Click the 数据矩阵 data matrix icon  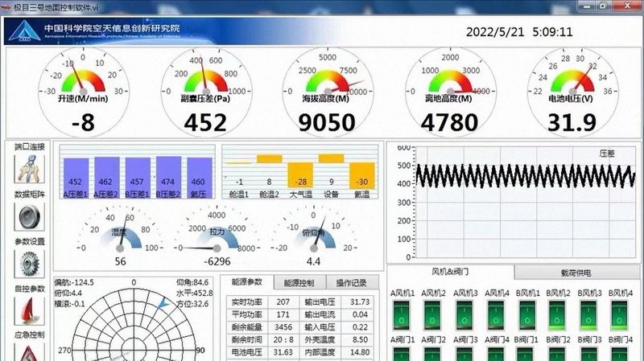(x=29, y=217)
